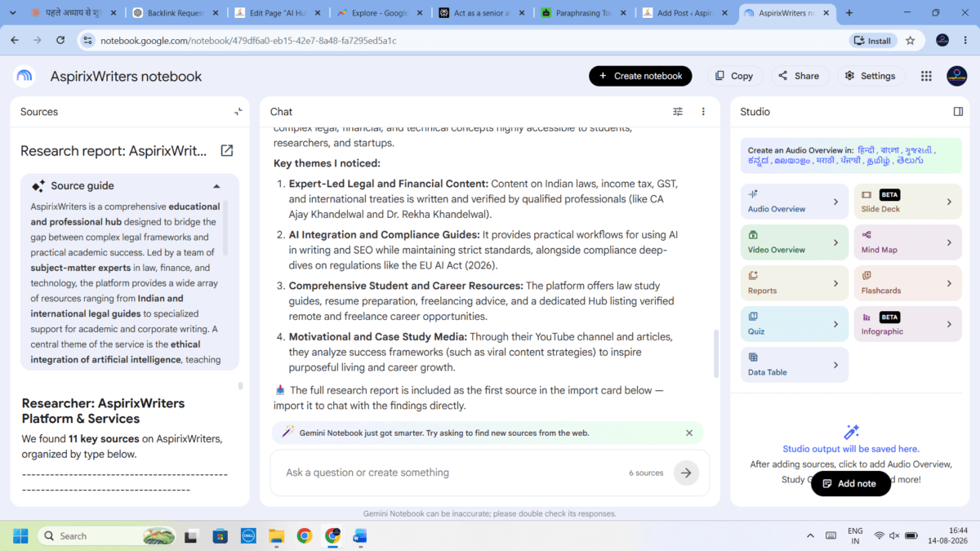This screenshot has width=980, height=551.
Task: Switch to Backlink Request tab
Action: tap(175, 13)
